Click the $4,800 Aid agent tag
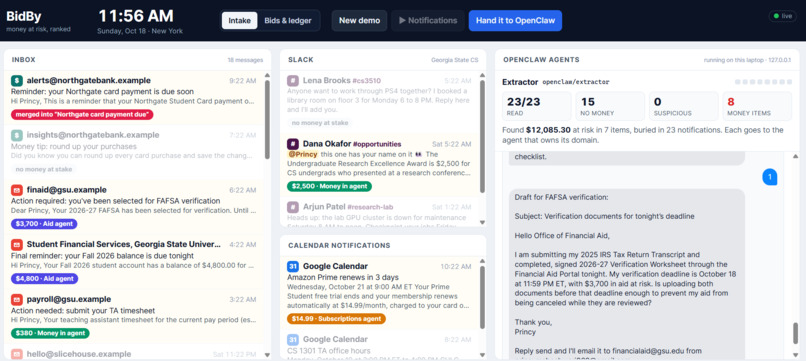This screenshot has width=806, height=361. 45,279
